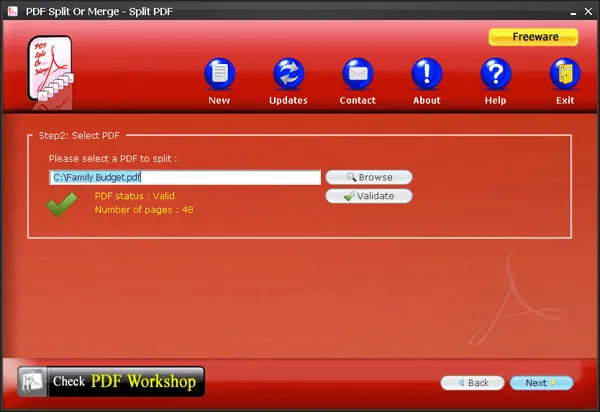Image resolution: width=600 pixels, height=412 pixels.
Task: Go Back to previous step
Action: coord(473,383)
